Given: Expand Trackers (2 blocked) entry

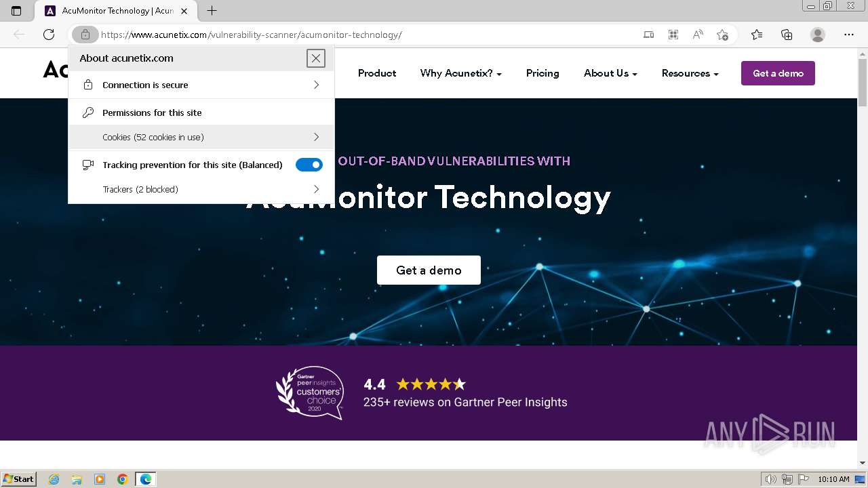Looking at the screenshot, I should pos(201,189).
